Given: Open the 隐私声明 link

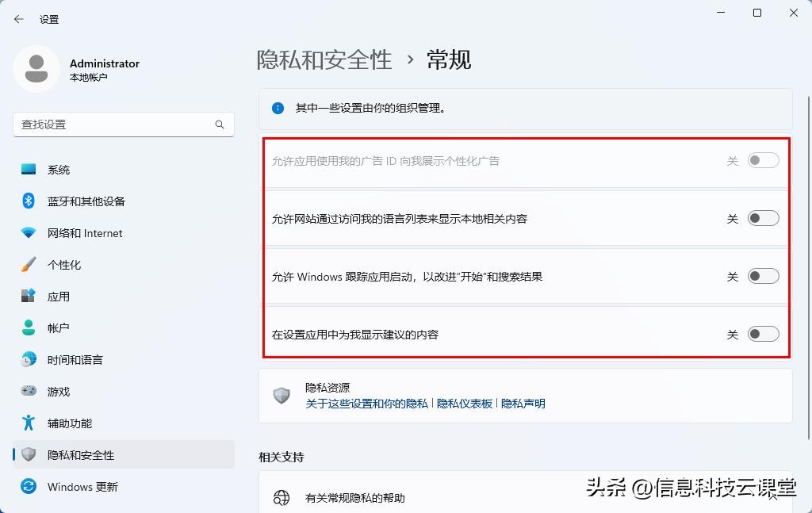Looking at the screenshot, I should pos(525,404).
